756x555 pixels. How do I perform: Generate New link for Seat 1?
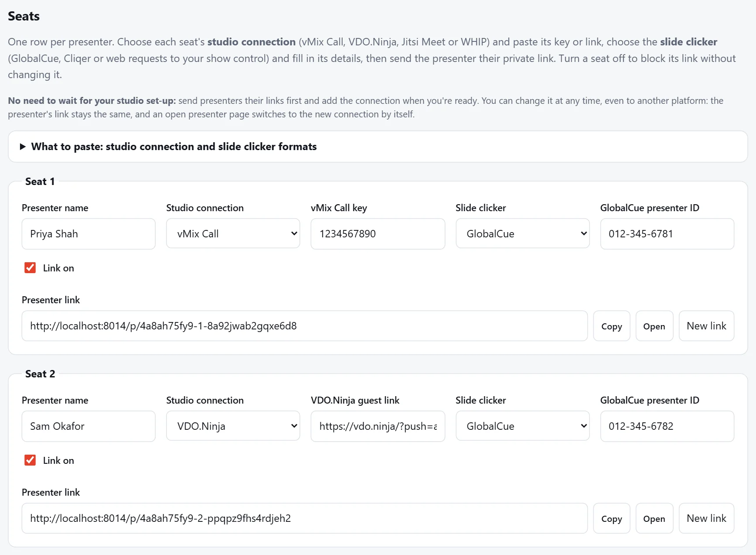tap(706, 326)
